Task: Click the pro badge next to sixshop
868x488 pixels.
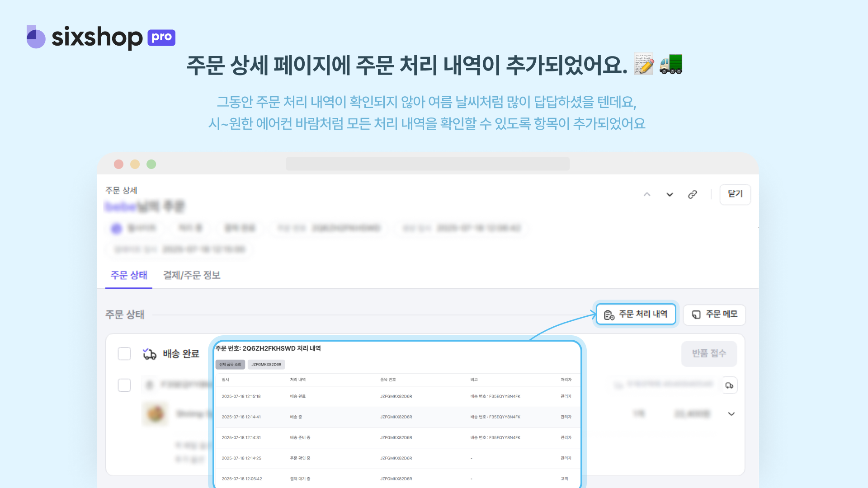Action: click(161, 38)
